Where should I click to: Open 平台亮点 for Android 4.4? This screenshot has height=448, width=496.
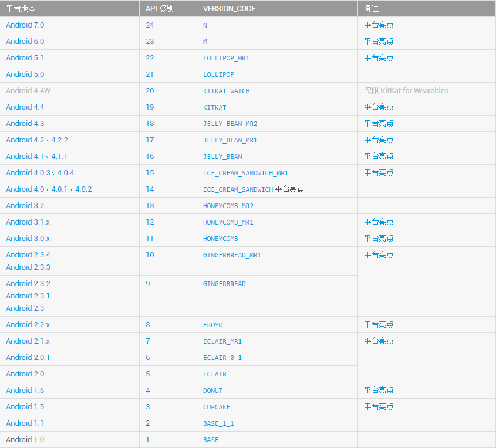(379, 107)
